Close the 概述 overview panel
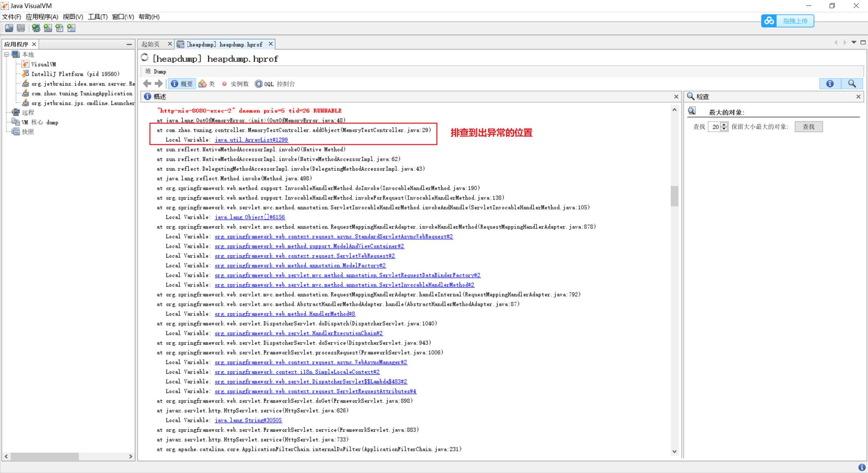Screen dimensions: 868x473 (676, 97)
